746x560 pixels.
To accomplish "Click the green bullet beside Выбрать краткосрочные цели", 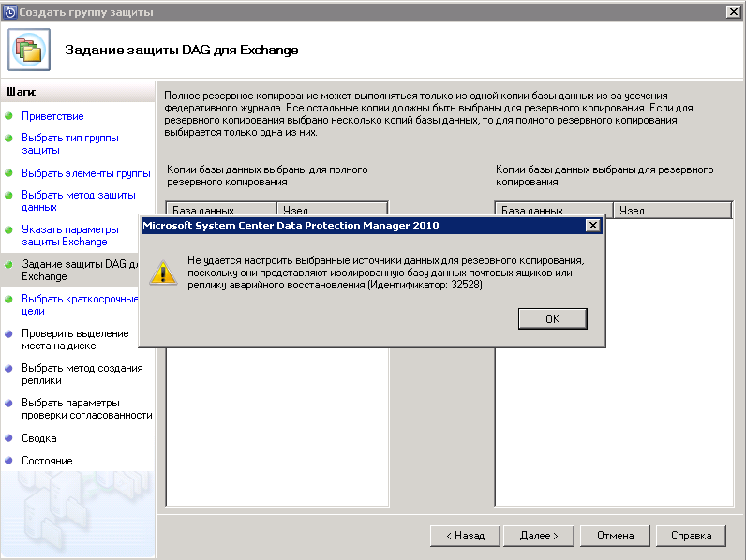I will coord(8,299).
